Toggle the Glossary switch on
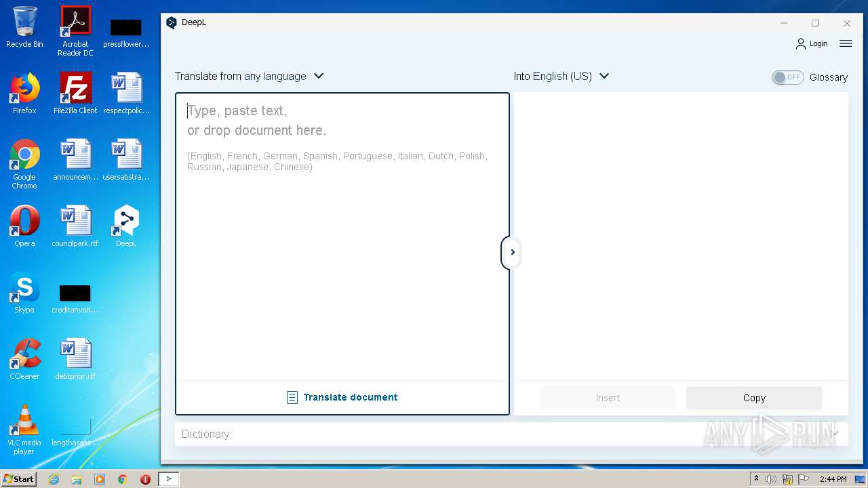 pos(787,77)
